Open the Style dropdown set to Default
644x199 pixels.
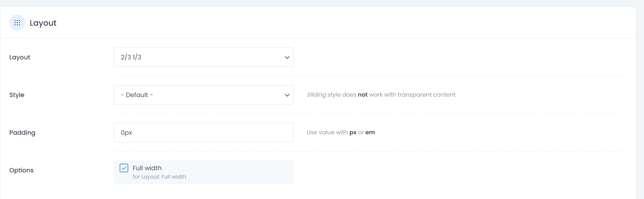pos(204,95)
